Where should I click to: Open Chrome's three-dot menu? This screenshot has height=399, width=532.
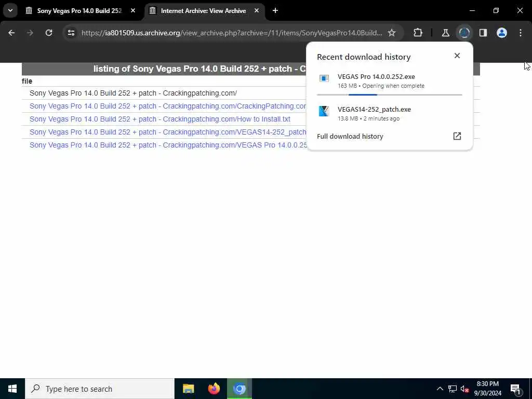click(521, 33)
